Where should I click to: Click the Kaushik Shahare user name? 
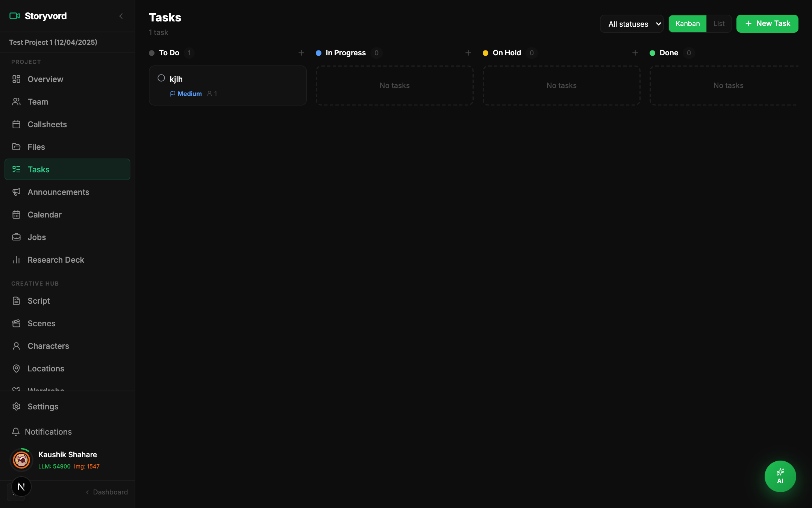[x=68, y=455]
